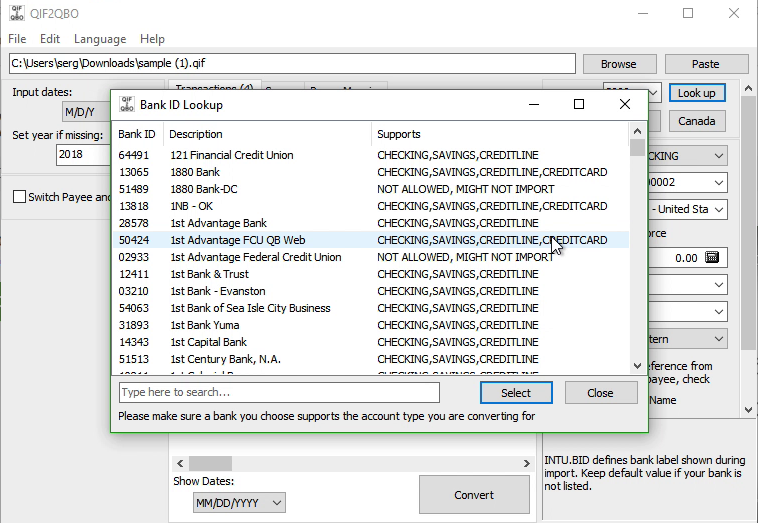
Task: Open the Help menu
Action: [x=152, y=39]
